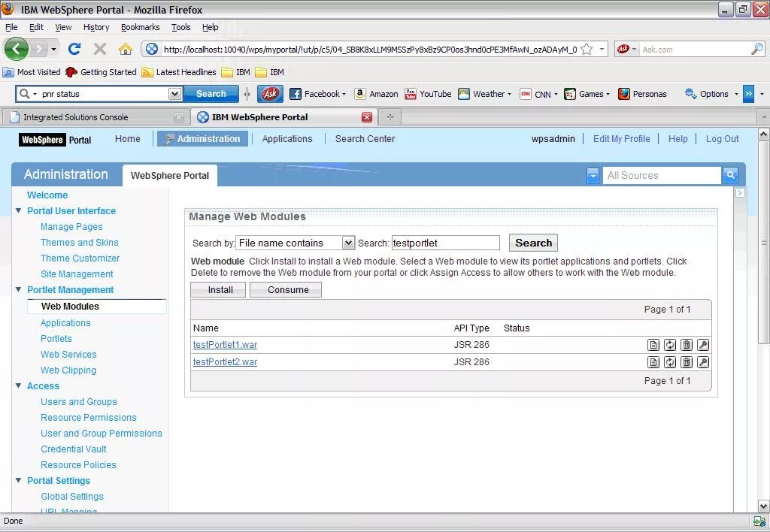Go to the Search Center tab
Image resolution: width=770 pixels, height=532 pixels.
coord(365,139)
